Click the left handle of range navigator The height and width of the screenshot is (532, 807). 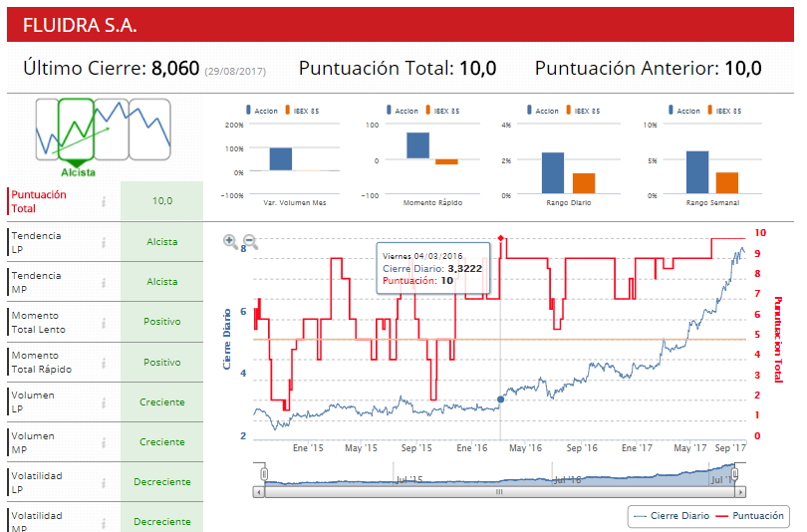264,473
